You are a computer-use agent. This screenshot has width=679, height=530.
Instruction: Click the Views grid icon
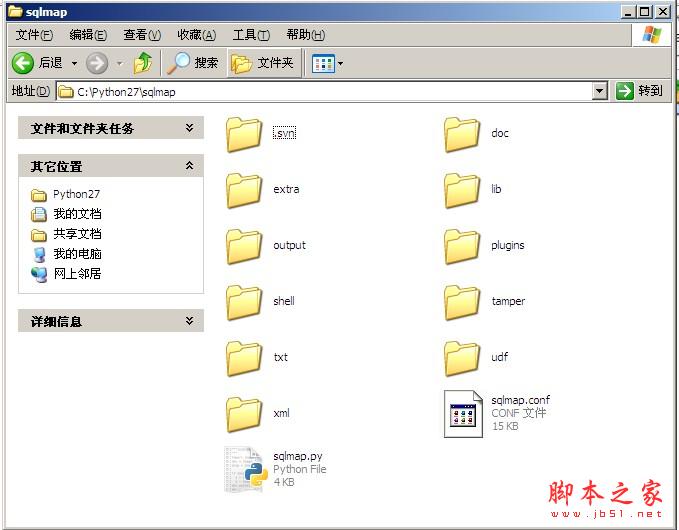323,64
